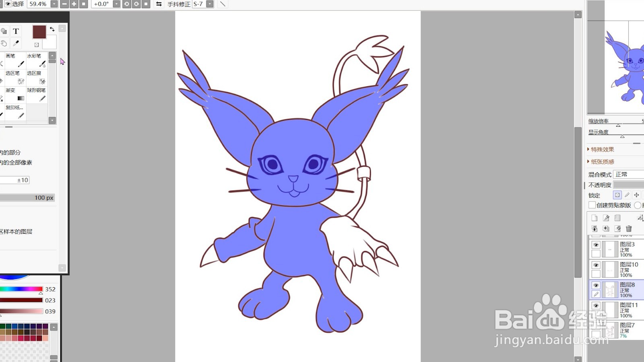Choose the 渐变 gradient tool
The width and height of the screenshot is (644, 362).
coord(15,95)
